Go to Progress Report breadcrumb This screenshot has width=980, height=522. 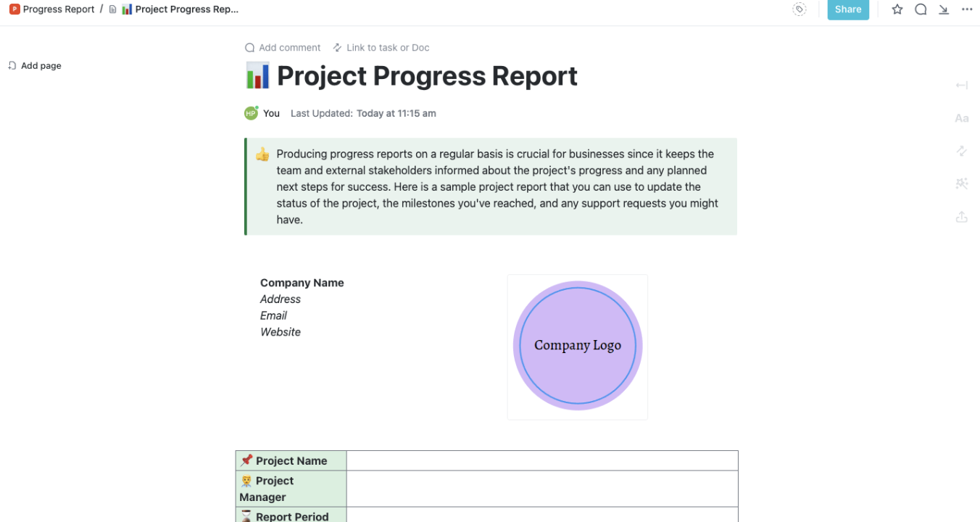58,9
